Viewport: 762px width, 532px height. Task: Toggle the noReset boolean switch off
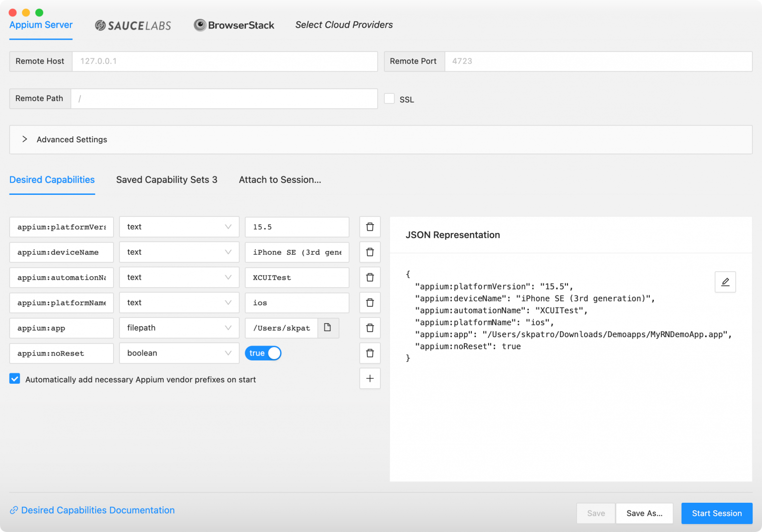263,354
